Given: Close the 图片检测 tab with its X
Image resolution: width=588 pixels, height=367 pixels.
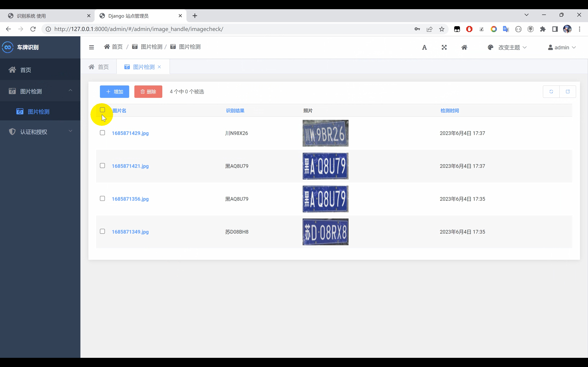Looking at the screenshot, I should point(159,67).
